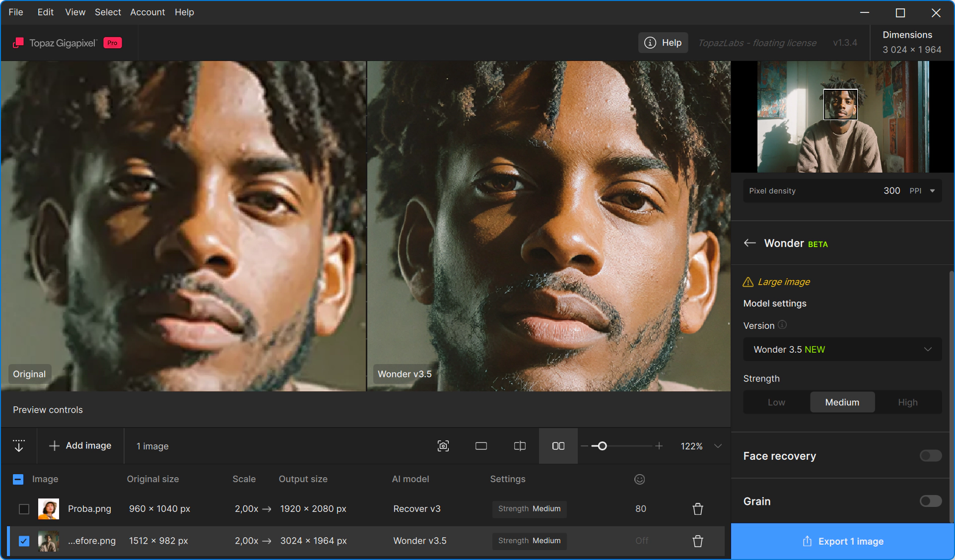The width and height of the screenshot is (955, 560).
Task: Click the preview snapshot focus icon
Action: coord(443,446)
